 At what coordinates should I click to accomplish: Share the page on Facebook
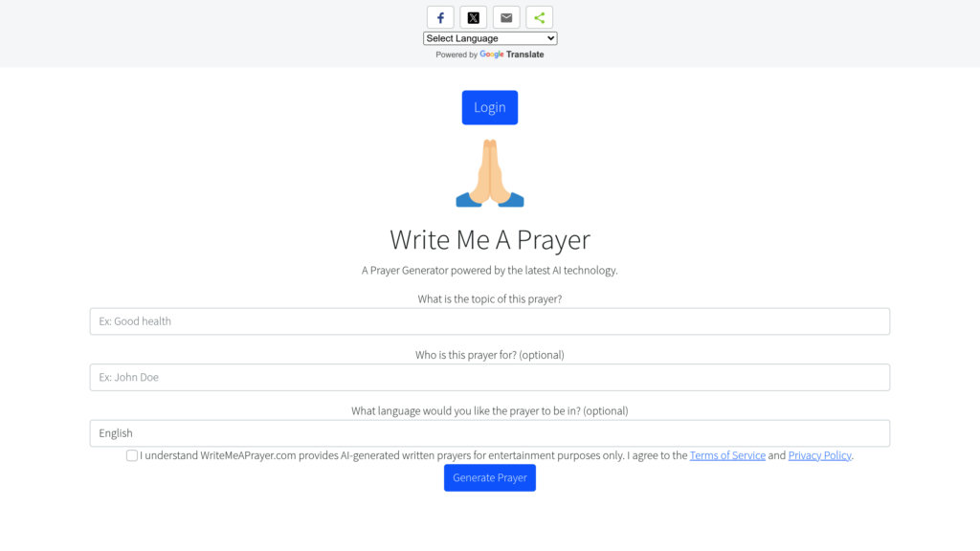coord(440,16)
